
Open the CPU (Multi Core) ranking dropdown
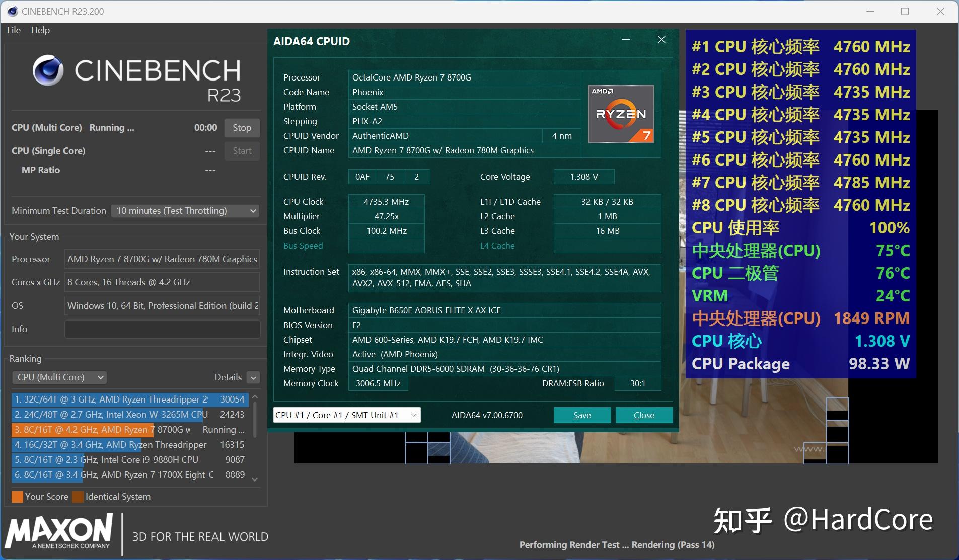pyautogui.click(x=59, y=377)
